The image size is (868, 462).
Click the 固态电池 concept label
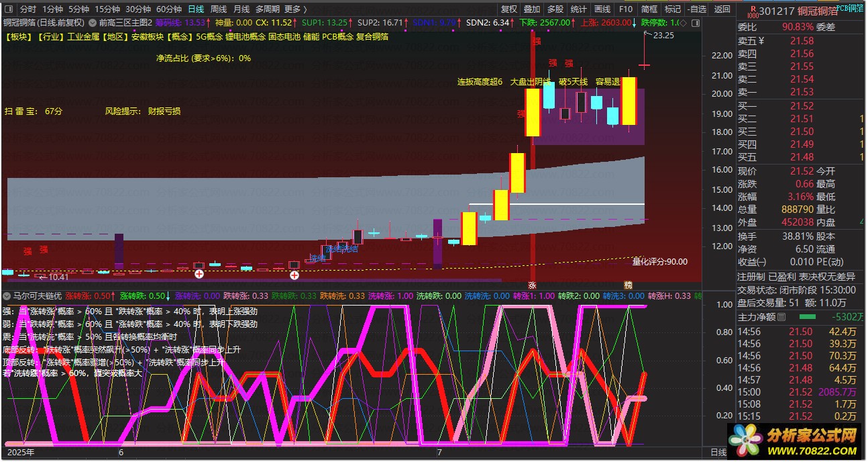(284, 37)
